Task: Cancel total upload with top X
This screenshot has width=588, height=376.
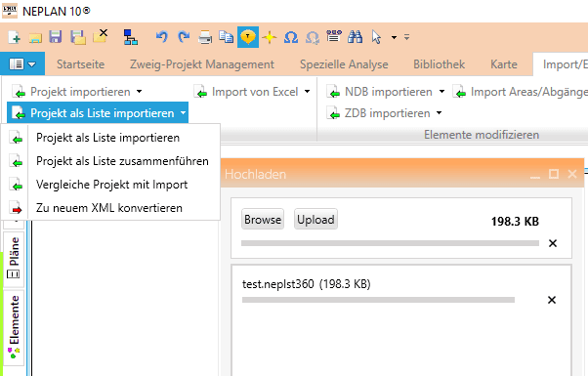Action: click(x=553, y=244)
